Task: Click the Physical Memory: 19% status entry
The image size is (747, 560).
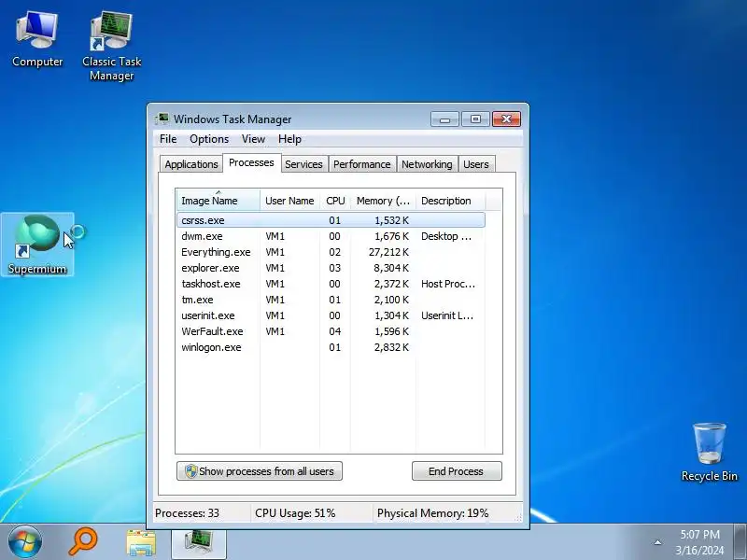Action: click(432, 513)
